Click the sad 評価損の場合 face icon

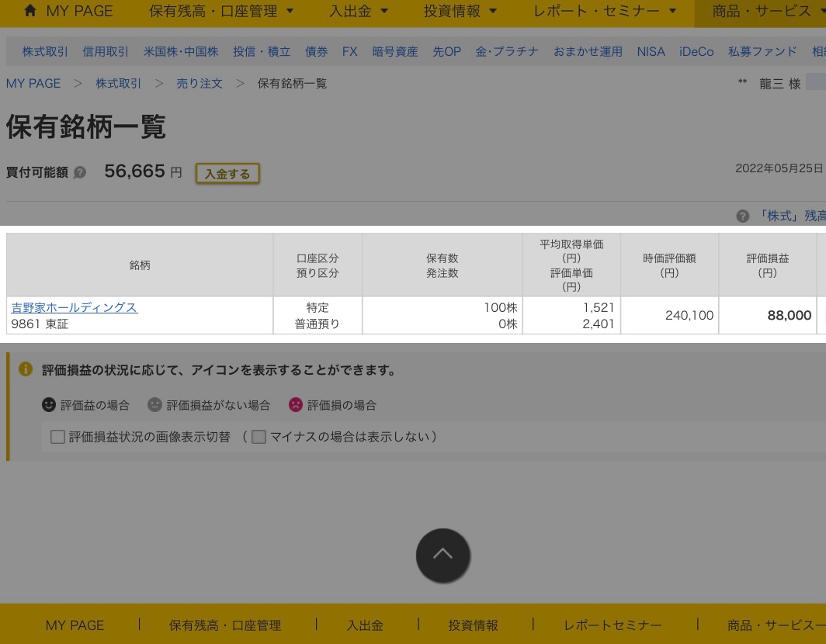click(296, 404)
